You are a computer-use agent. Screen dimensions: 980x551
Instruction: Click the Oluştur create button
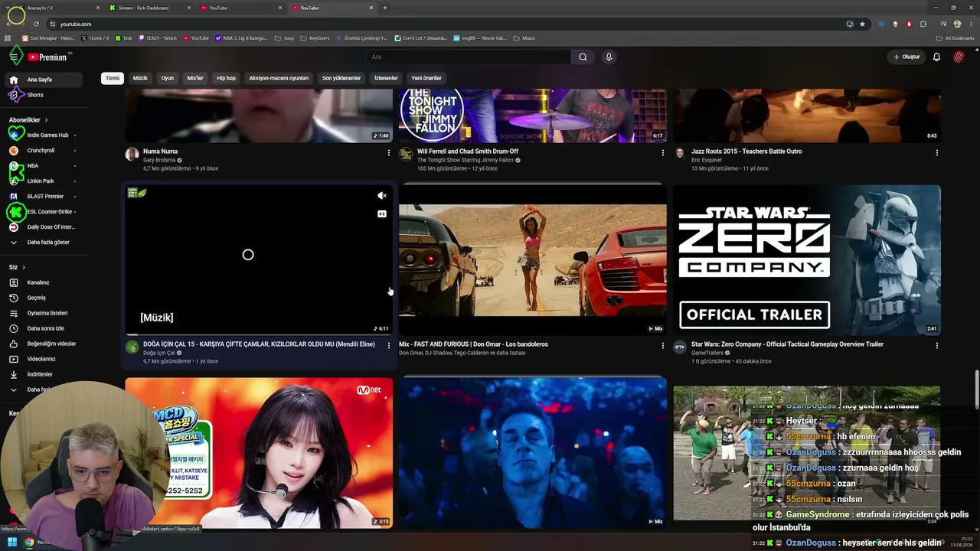tap(906, 57)
